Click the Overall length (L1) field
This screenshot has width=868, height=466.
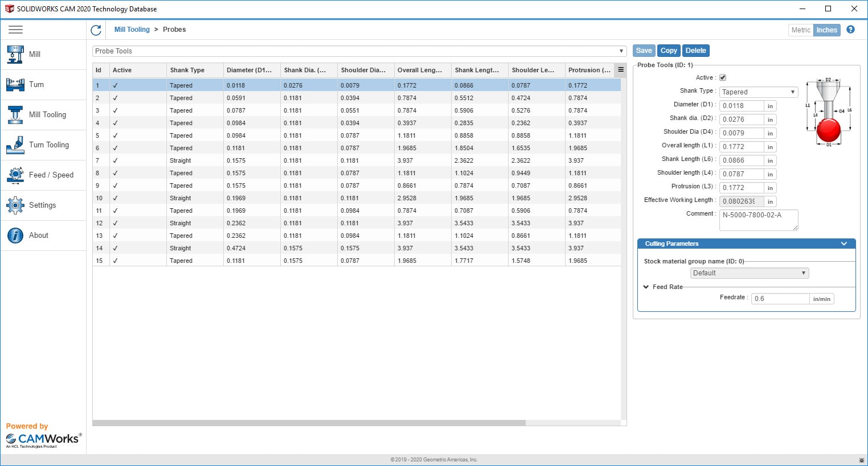(x=742, y=147)
